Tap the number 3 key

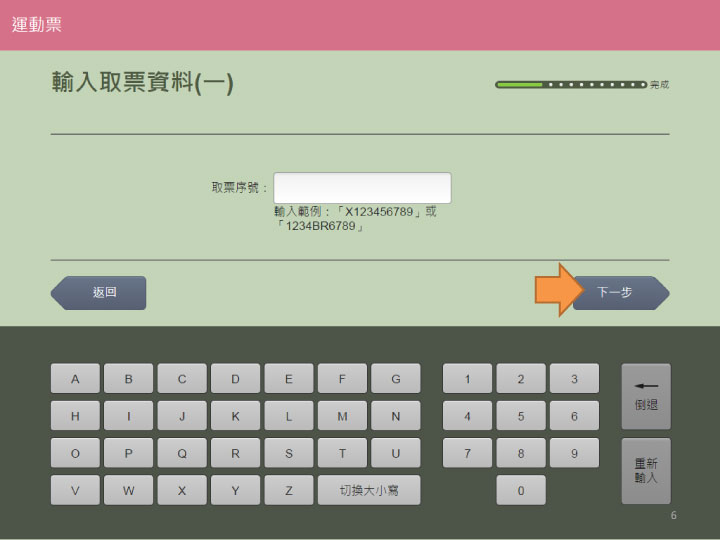point(574,378)
